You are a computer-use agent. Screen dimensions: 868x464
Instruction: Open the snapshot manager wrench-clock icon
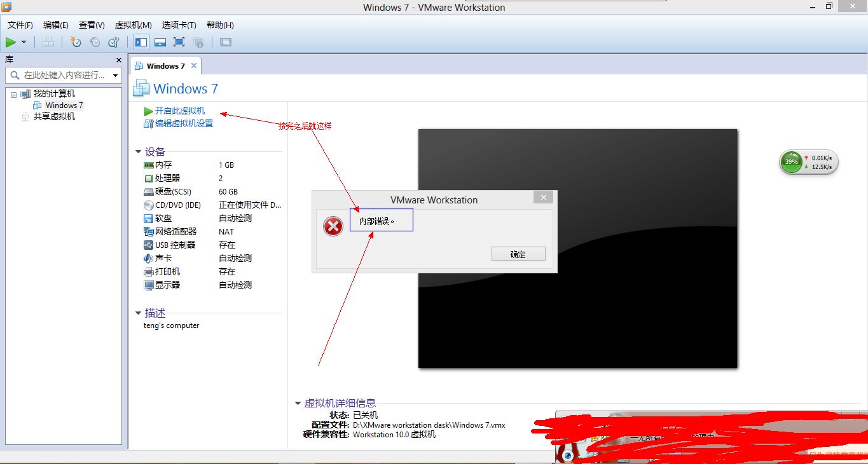(113, 42)
